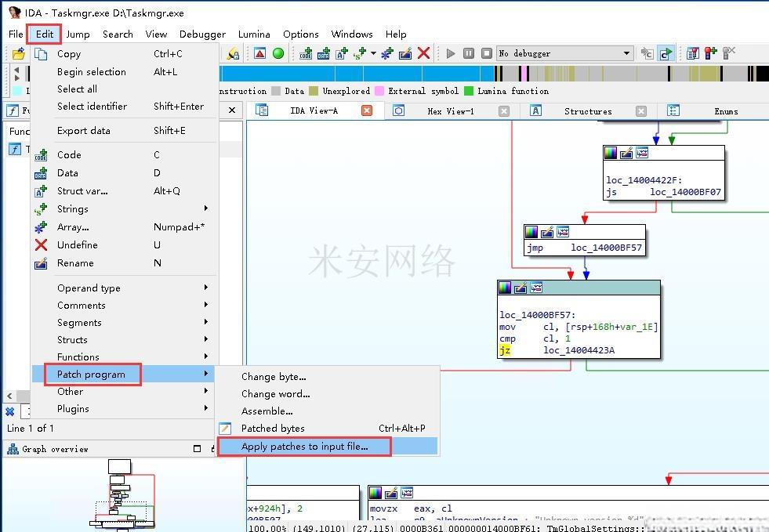Screen dimensions: 769x532
Task: Expand the Operand type submenu
Action: pos(125,288)
